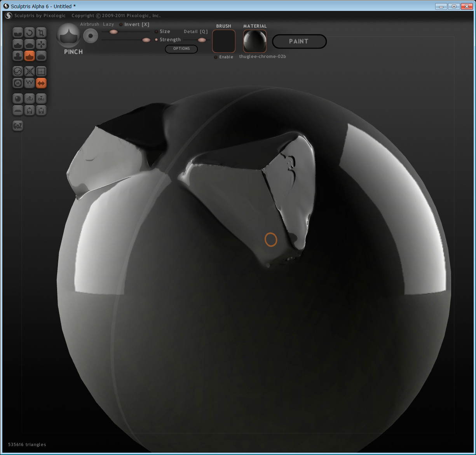Toggle the Wireframe display icon

[30, 83]
